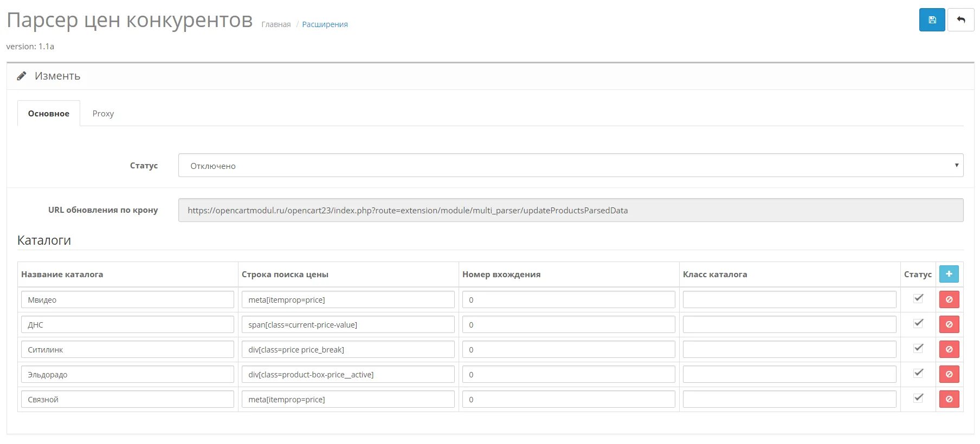The height and width of the screenshot is (444, 980).
Task: Click the version: 1.1a text
Action: [x=30, y=47]
